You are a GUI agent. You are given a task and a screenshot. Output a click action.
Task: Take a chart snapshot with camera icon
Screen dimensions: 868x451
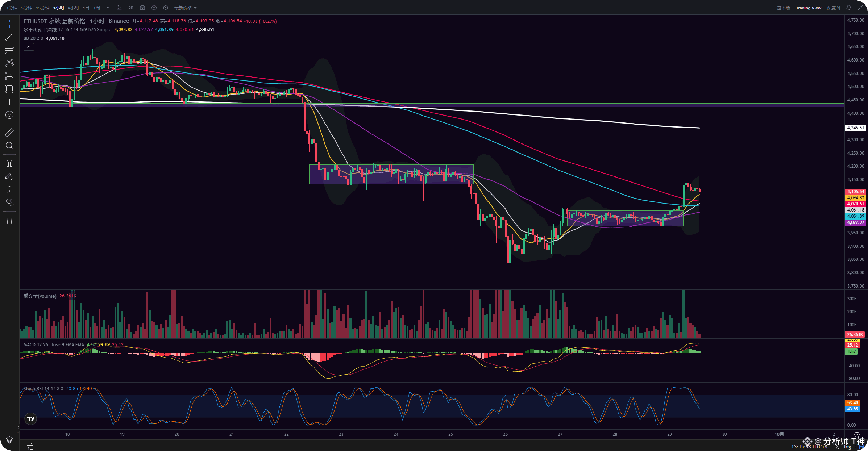(142, 8)
